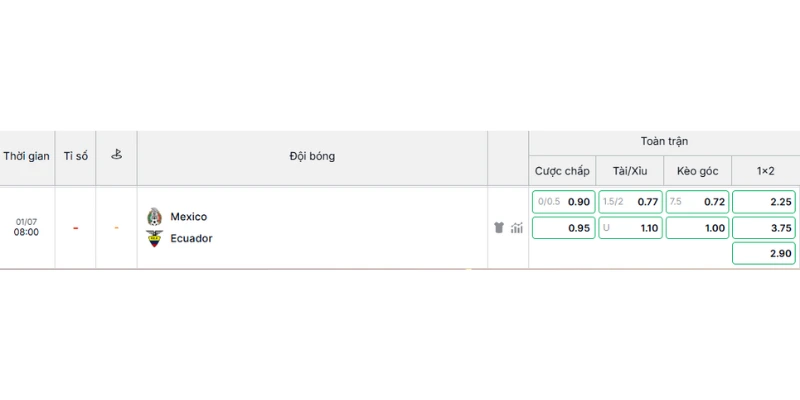Select 1x2 odds 3.75
The image size is (800, 400).
tap(764, 228)
